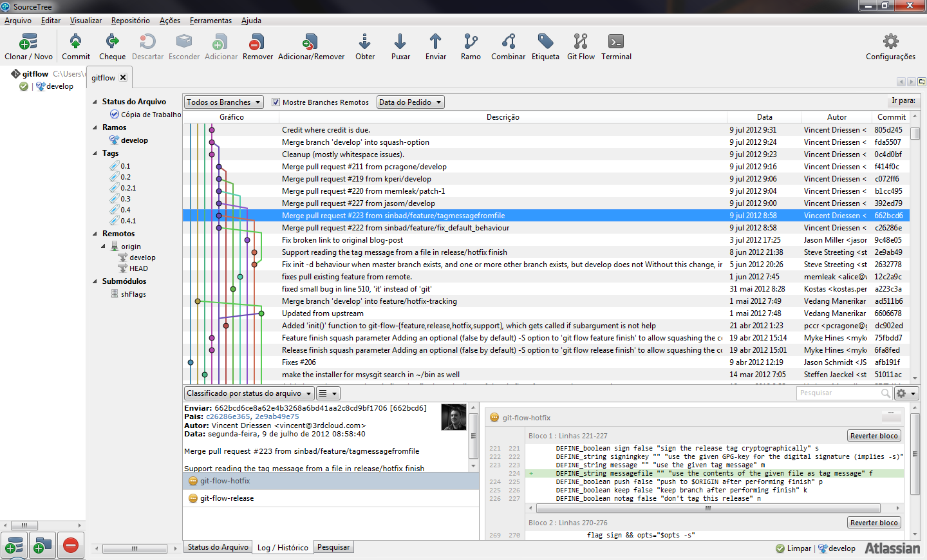Switch to the Log / Histórico tab
Image resolution: width=927 pixels, height=560 pixels.
(x=283, y=548)
